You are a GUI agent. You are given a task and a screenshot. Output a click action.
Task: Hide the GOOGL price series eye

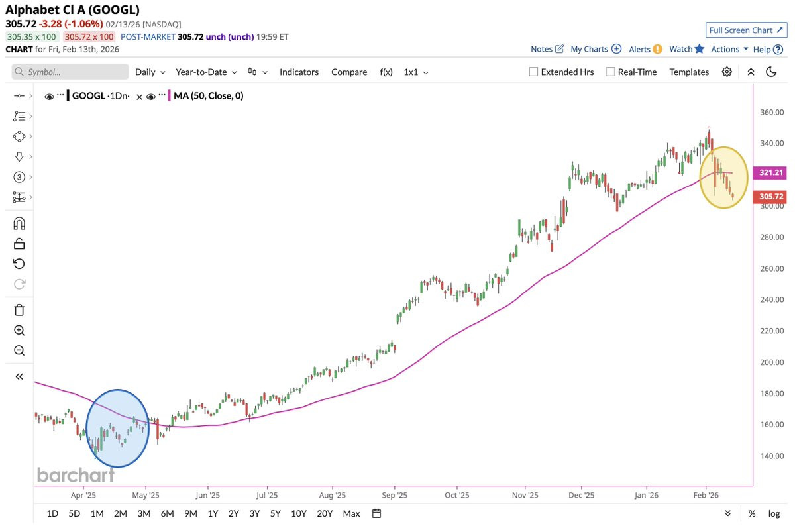point(49,97)
